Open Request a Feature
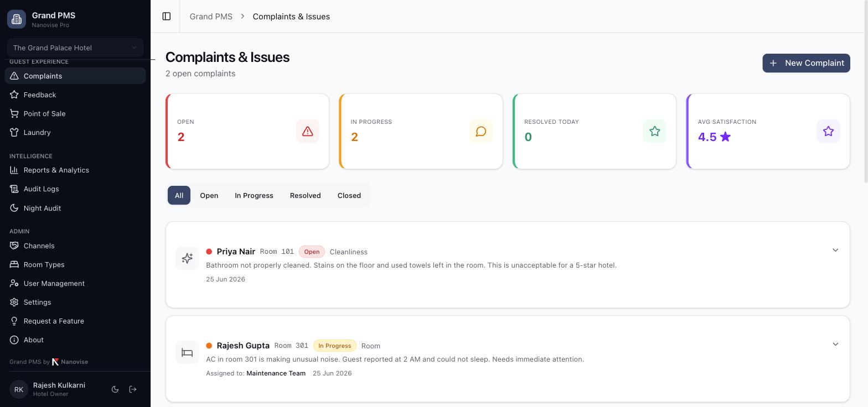 point(75,321)
